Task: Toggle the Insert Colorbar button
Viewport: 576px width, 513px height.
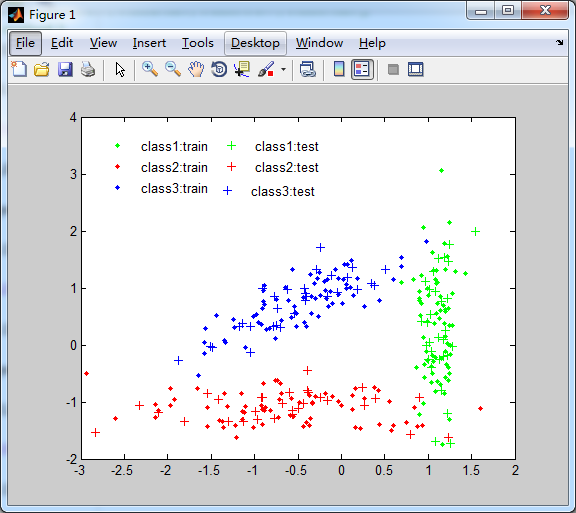Action: coord(339,69)
